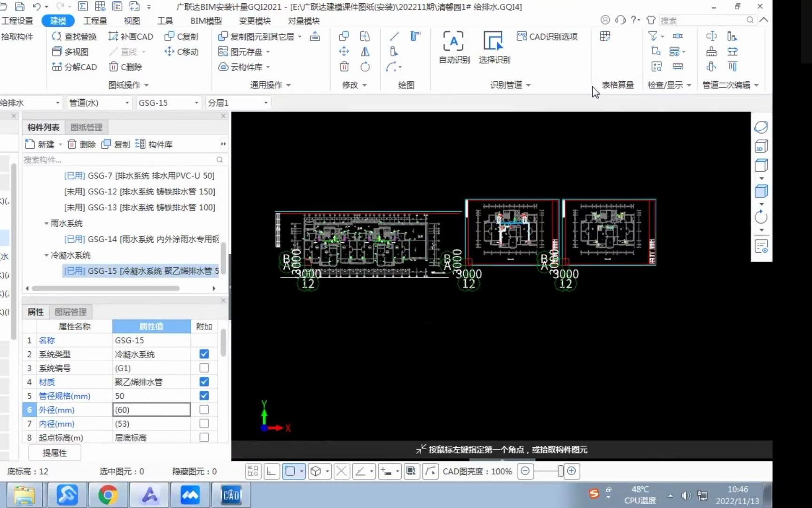Screen dimensions: 812x508
Task: Open the 工程量 ribbon tab
Action: (x=95, y=21)
